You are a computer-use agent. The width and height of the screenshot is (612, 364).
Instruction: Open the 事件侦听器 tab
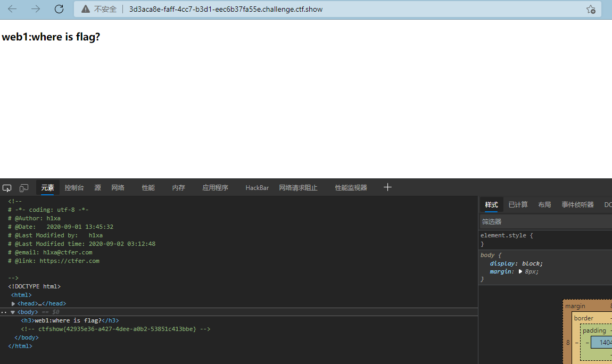[x=577, y=205]
